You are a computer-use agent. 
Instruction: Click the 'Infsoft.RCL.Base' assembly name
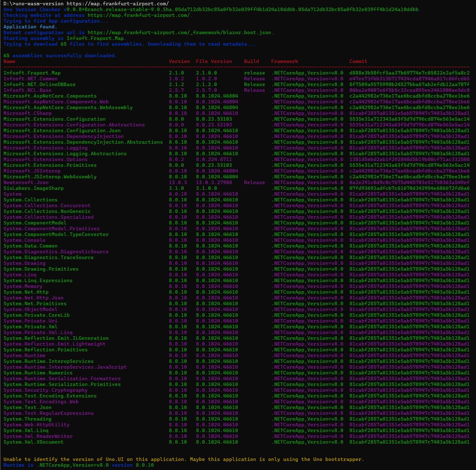pos(27,90)
